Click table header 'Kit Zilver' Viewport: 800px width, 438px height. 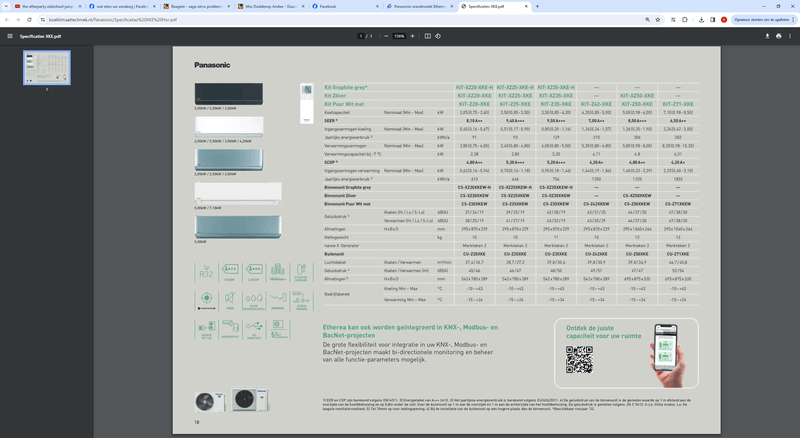pos(335,95)
